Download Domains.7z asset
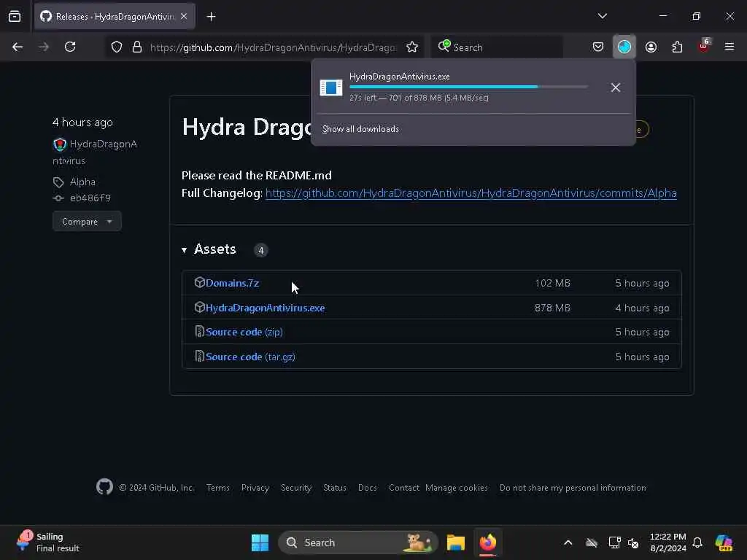747x560 pixels. point(233,284)
